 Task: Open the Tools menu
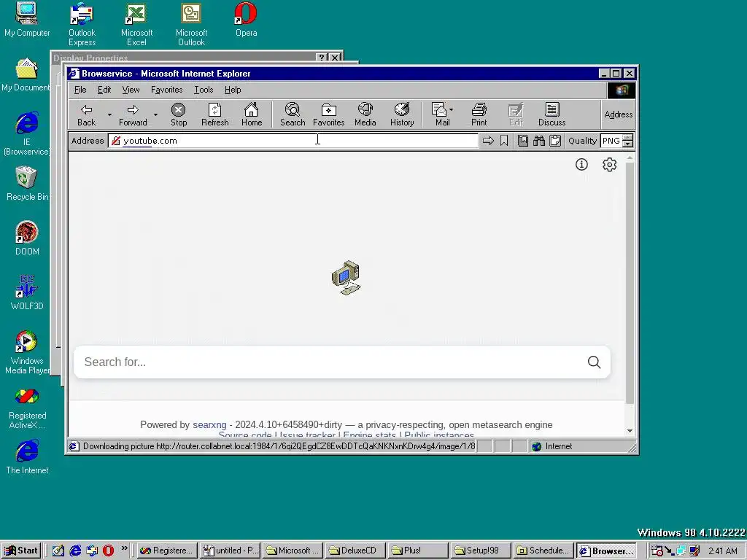click(x=204, y=90)
